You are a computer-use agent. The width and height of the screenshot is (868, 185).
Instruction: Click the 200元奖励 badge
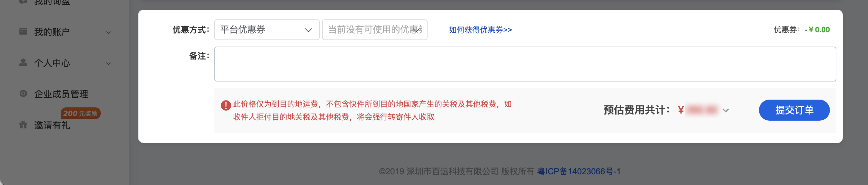point(81,114)
